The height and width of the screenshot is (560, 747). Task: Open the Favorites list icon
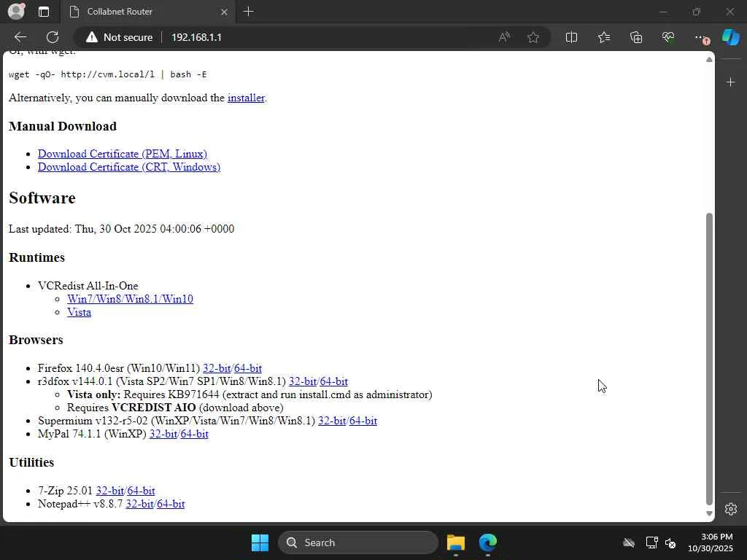(603, 37)
